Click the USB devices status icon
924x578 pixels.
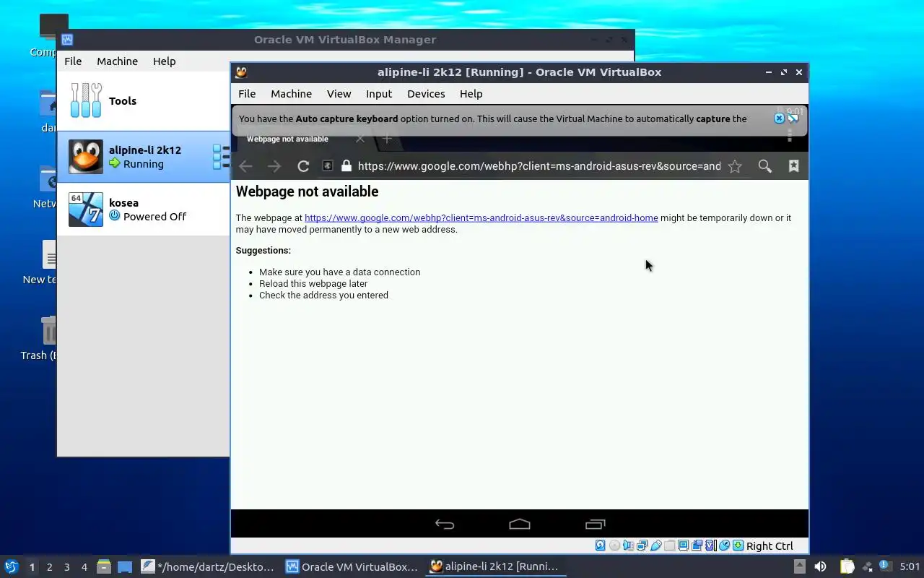(656, 545)
